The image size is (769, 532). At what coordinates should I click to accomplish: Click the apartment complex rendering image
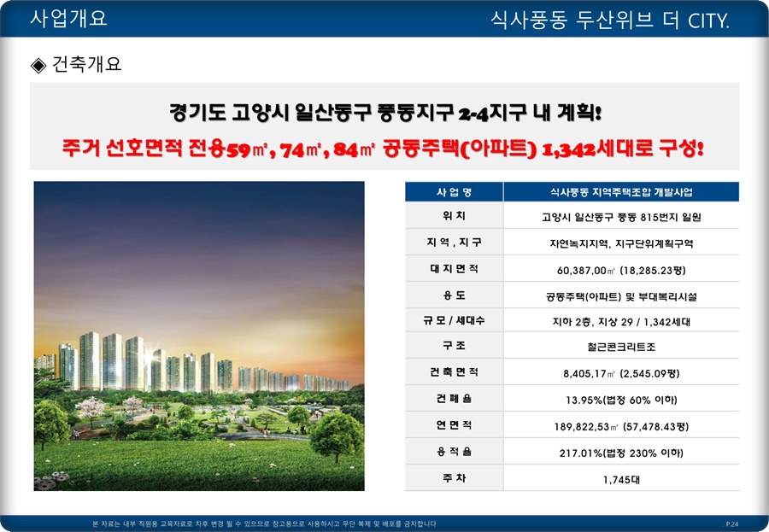click(x=199, y=336)
